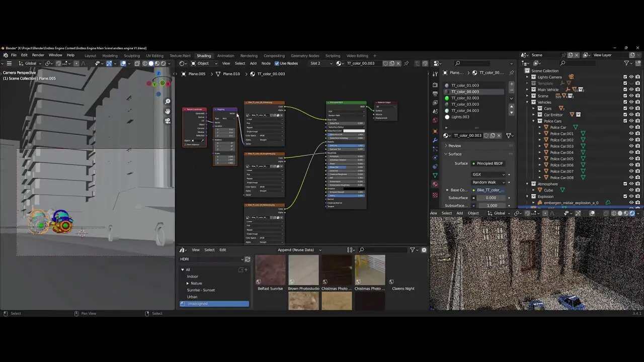Add a new material slot with plus button
Viewport: 644px width, 362px height.
point(512,84)
